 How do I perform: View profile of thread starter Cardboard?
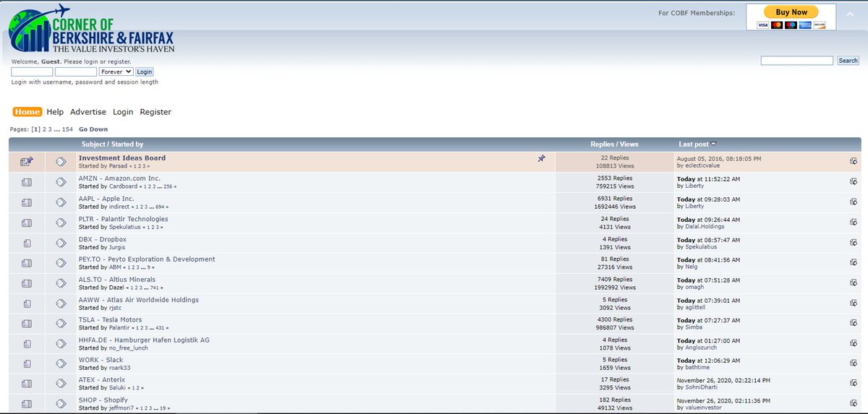[x=123, y=186]
